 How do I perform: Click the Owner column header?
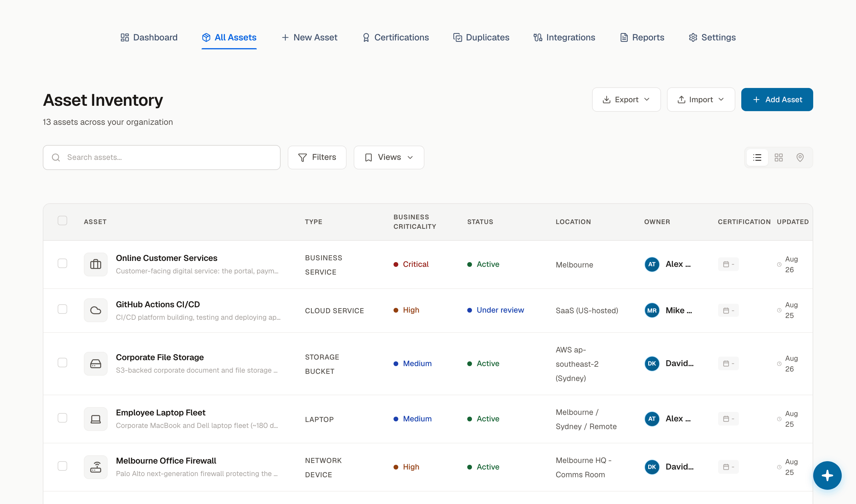coord(657,222)
